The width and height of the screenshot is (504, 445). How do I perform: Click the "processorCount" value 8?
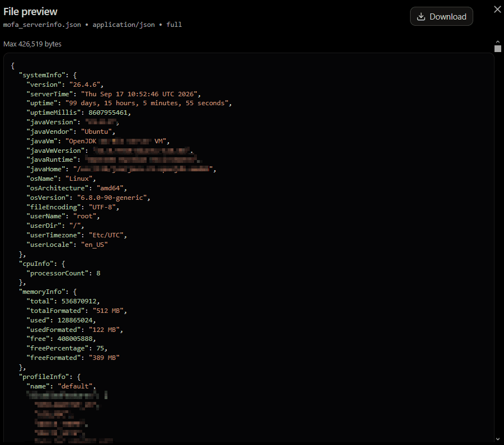(x=98, y=273)
